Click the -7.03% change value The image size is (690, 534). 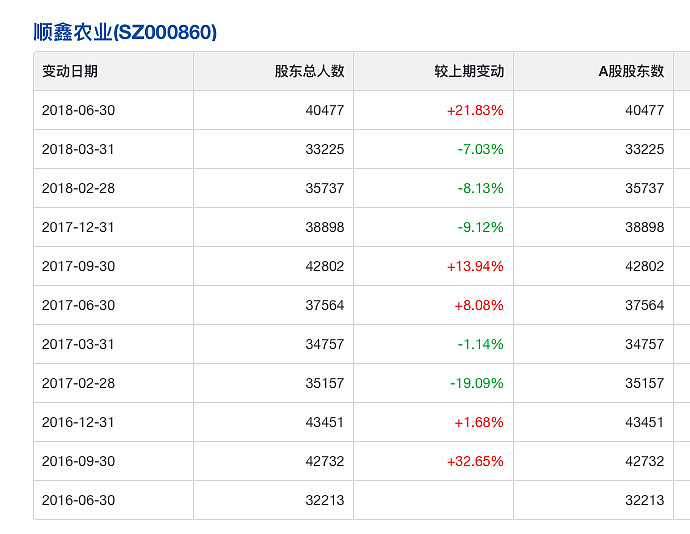pyautogui.click(x=480, y=149)
